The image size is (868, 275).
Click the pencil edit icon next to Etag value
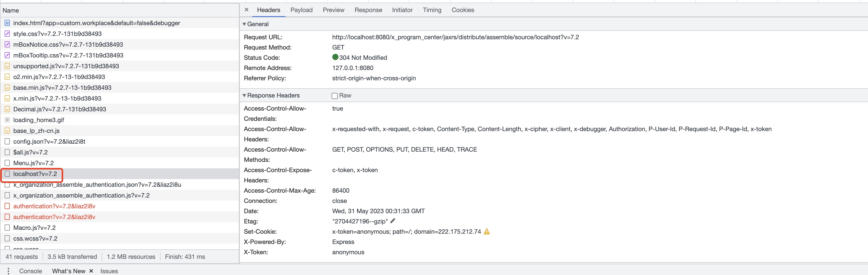(x=393, y=221)
